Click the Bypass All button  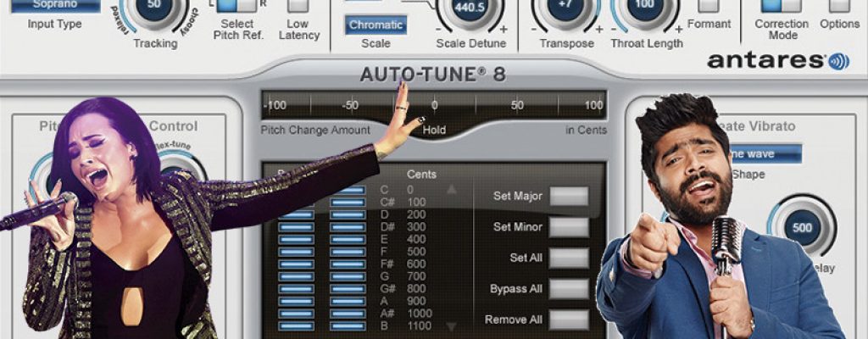point(569,289)
